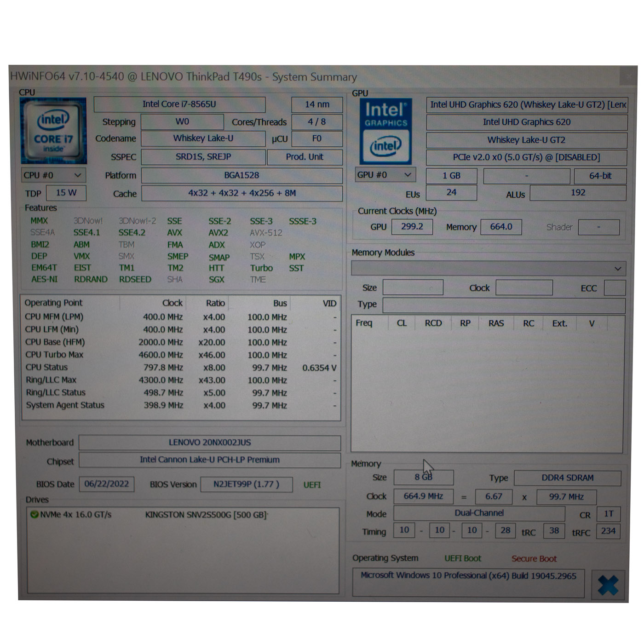Click the Freq column header in memory table
Image resolution: width=644 pixels, height=644 pixels.
click(364, 323)
